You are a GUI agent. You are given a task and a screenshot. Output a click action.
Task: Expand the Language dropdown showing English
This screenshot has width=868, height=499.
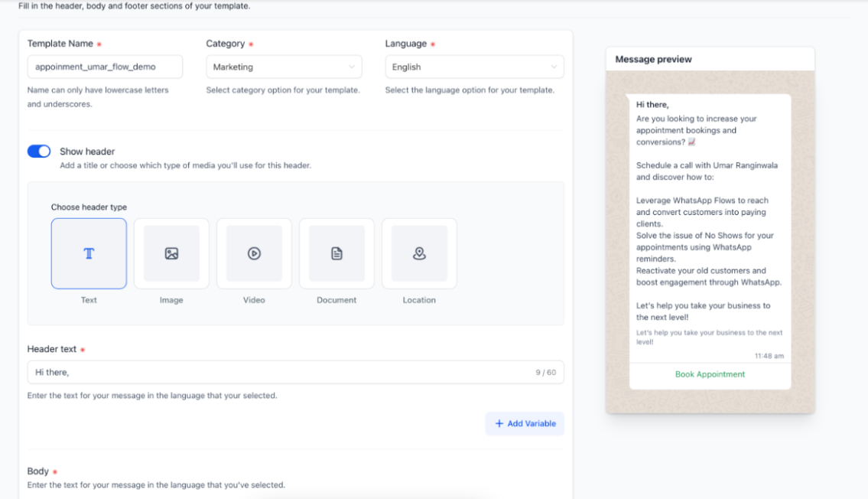[x=474, y=67]
